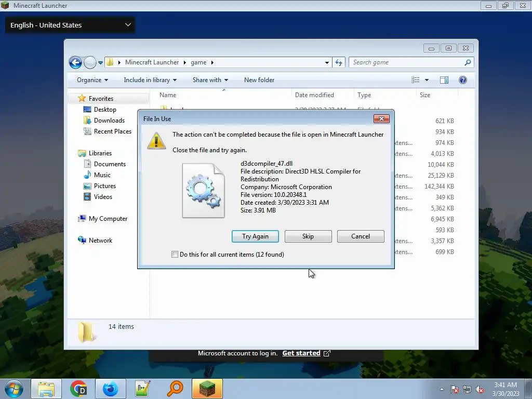The image size is (532, 399).
Task: Click New folder in toolbar
Action: pos(259,79)
